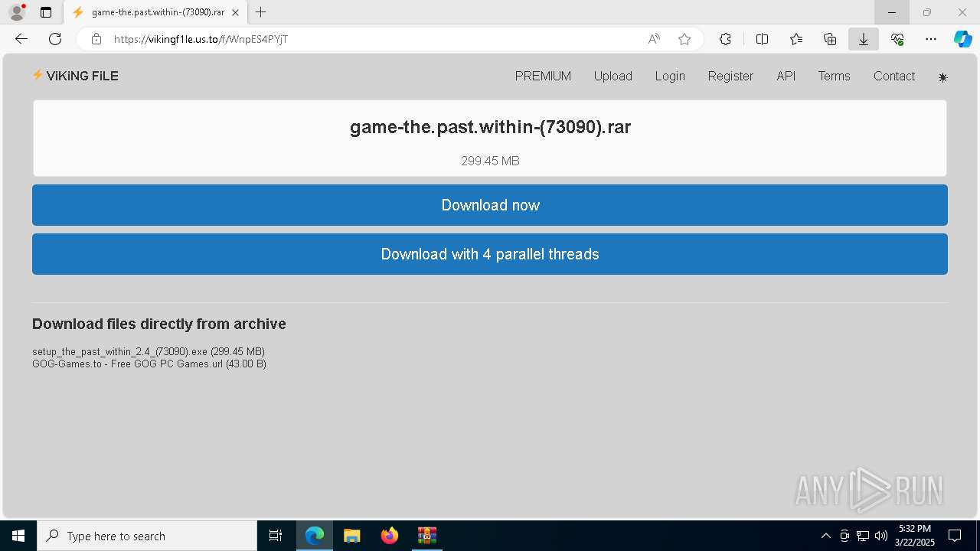Toggle dark mode sun icon
This screenshot has width=980, height=551.
942,77
